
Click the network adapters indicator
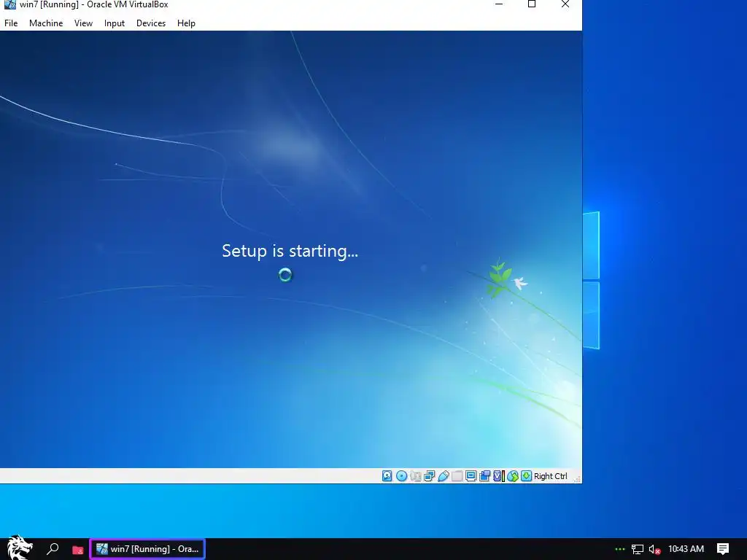429,475
